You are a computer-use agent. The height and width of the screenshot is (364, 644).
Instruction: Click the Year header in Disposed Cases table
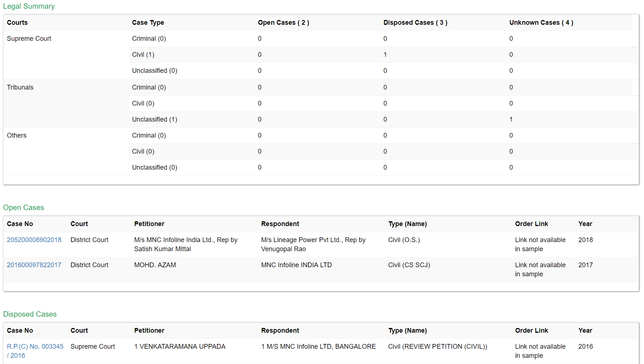tap(585, 331)
